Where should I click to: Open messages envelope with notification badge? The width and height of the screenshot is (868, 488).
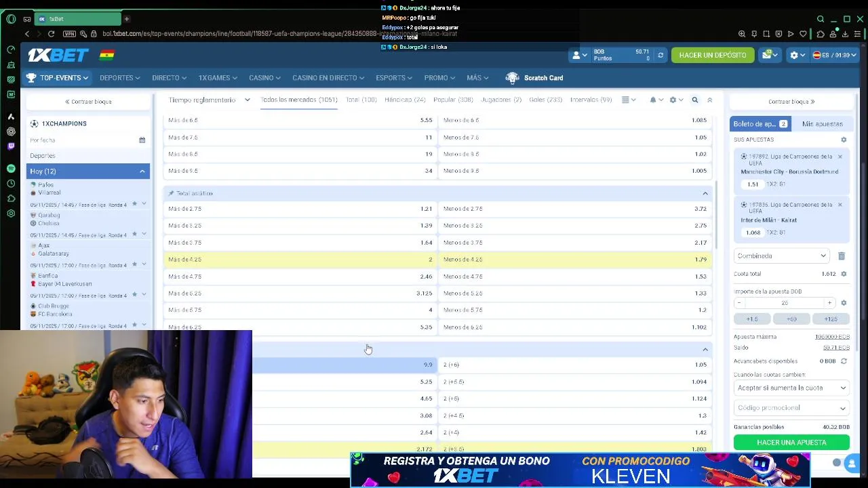tap(768, 55)
